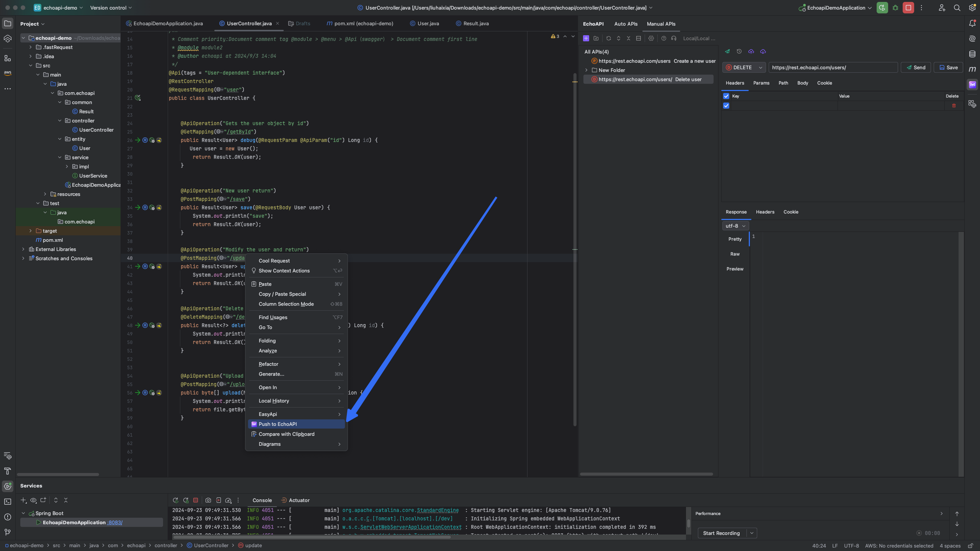The width and height of the screenshot is (980, 551).
Task: Open the Start Recording dropdown arrow
Action: point(752,533)
